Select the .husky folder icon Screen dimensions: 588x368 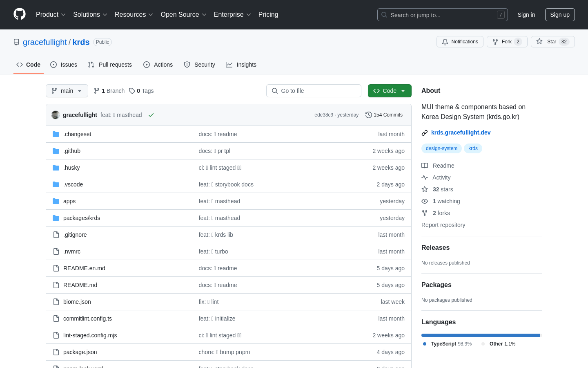coord(56,168)
